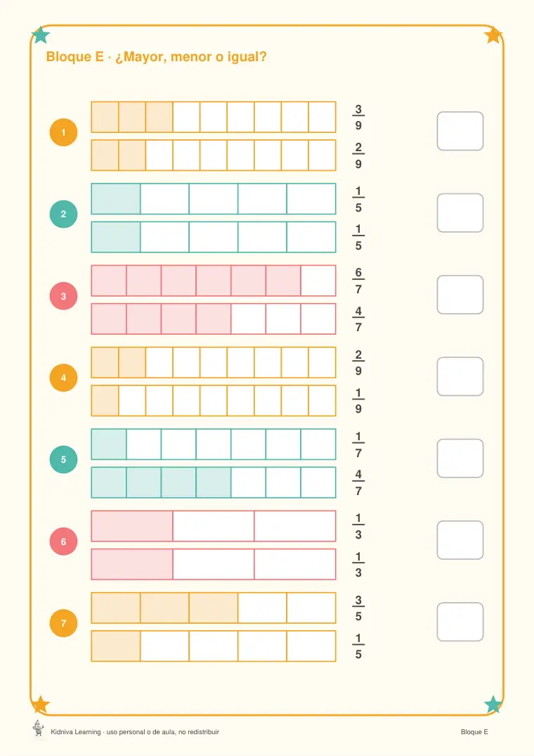Select the answer box for exercise 5
Image resolution: width=534 pixels, height=756 pixels.
pyautogui.click(x=460, y=458)
